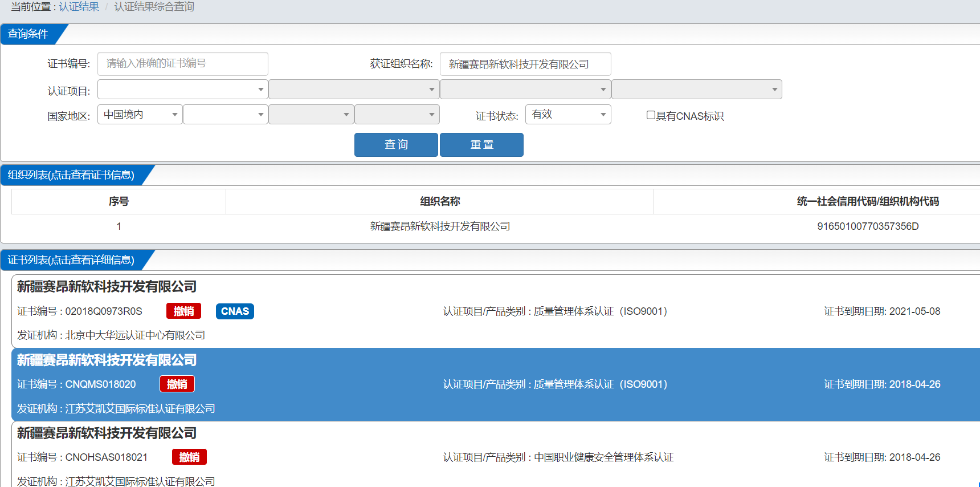This screenshot has height=487, width=980.
Task: Click the 认证结果 breadcrumb link
Action: pyautogui.click(x=79, y=7)
